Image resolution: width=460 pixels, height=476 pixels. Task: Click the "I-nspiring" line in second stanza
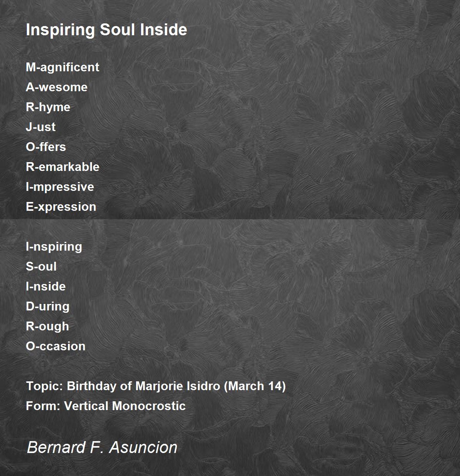54,246
